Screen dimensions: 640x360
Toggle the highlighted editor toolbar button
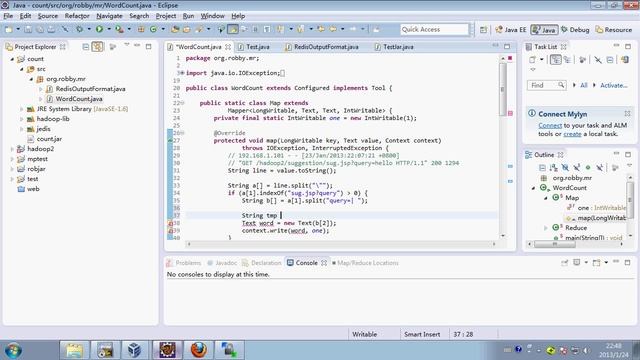click(x=233, y=29)
